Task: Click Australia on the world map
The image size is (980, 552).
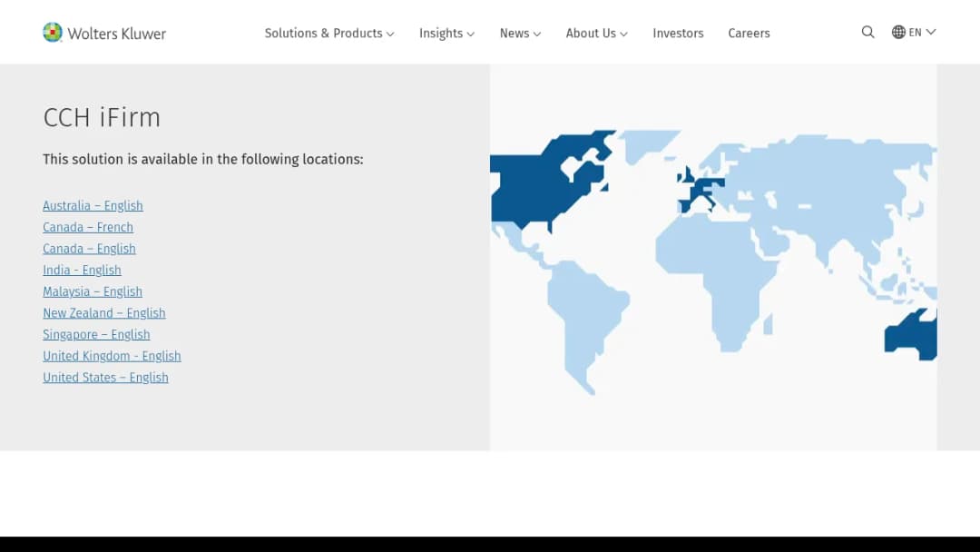Action: [x=911, y=336]
